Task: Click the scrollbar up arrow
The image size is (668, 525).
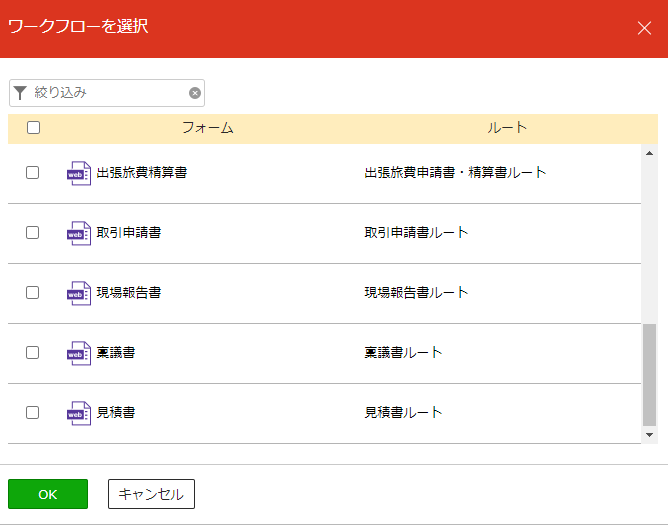Action: point(649,153)
